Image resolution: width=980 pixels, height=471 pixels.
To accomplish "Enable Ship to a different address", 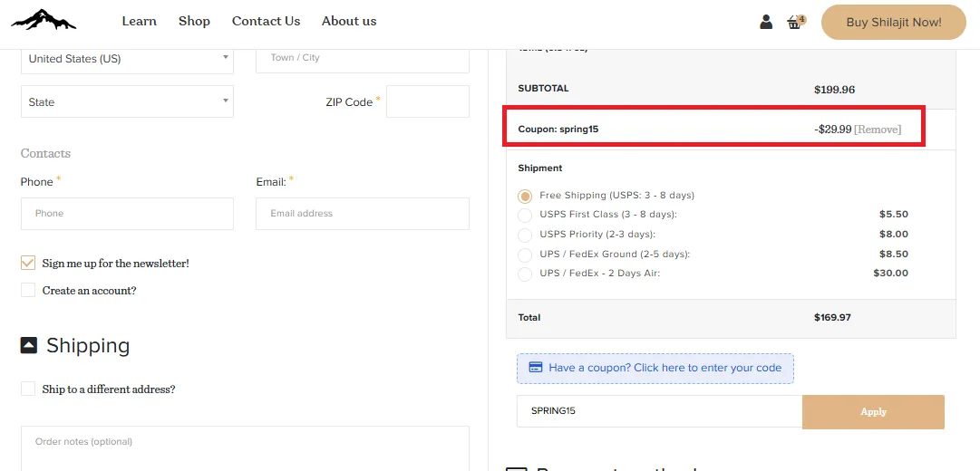I will [x=28, y=389].
